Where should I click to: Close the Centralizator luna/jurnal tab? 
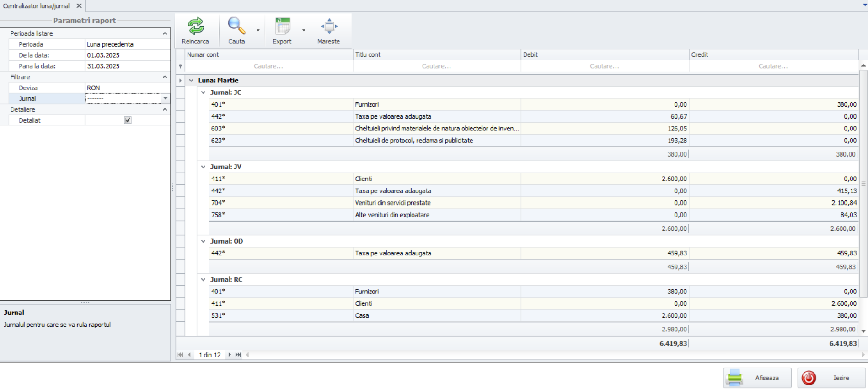pyautogui.click(x=79, y=6)
